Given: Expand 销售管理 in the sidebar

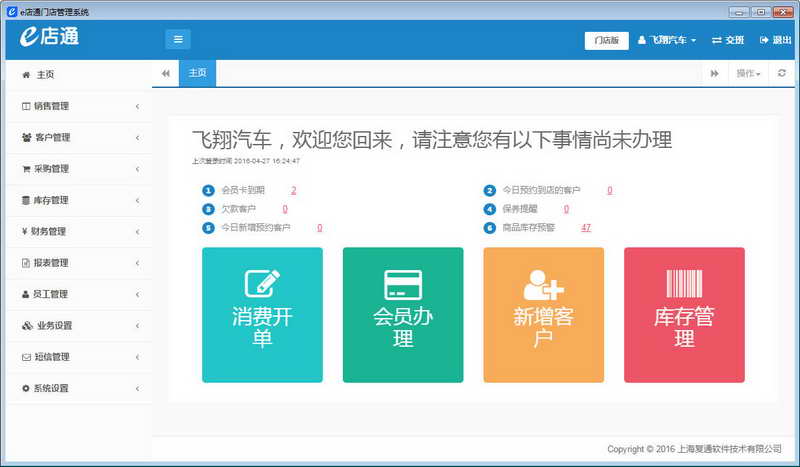Looking at the screenshot, I should [x=78, y=106].
